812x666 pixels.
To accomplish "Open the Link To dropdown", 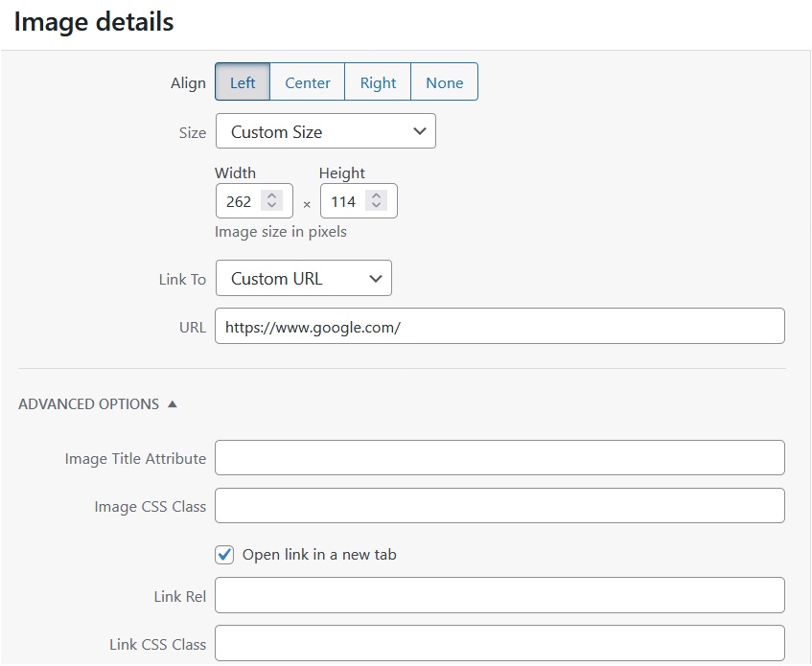I will click(303, 279).
